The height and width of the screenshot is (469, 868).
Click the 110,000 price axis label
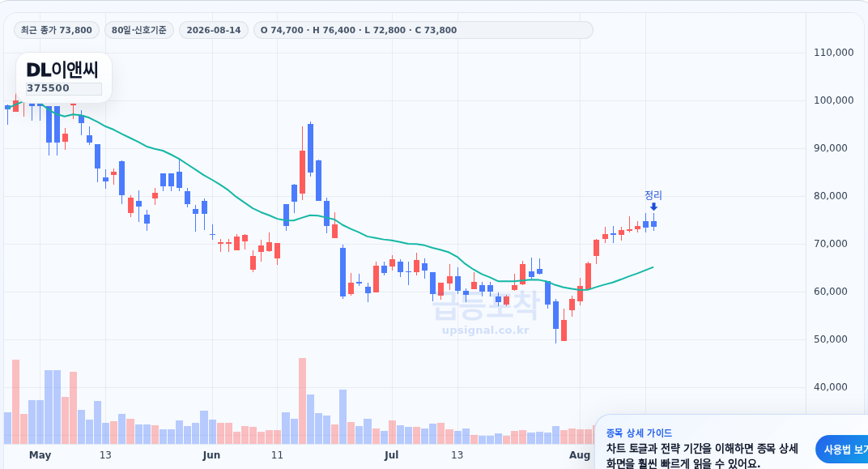coord(833,53)
